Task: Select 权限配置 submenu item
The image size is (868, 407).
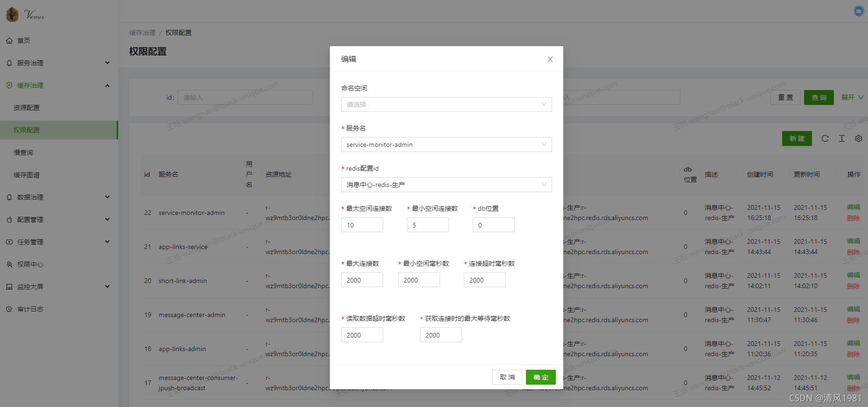Action: pos(59,130)
